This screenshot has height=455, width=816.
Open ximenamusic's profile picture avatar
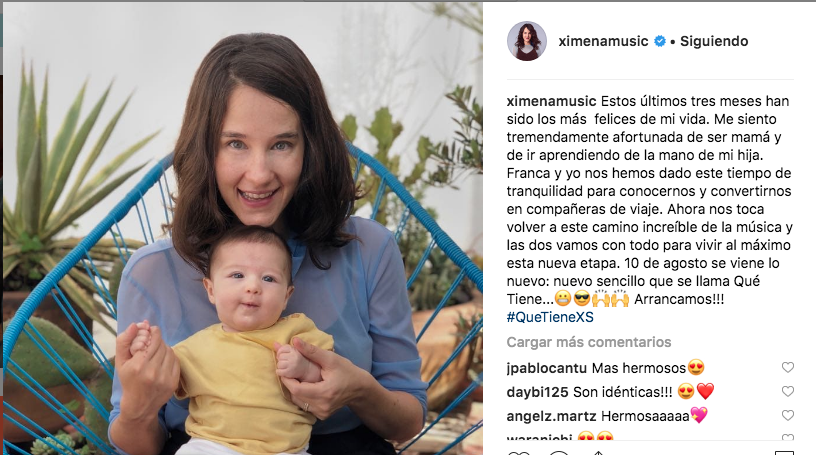527,41
